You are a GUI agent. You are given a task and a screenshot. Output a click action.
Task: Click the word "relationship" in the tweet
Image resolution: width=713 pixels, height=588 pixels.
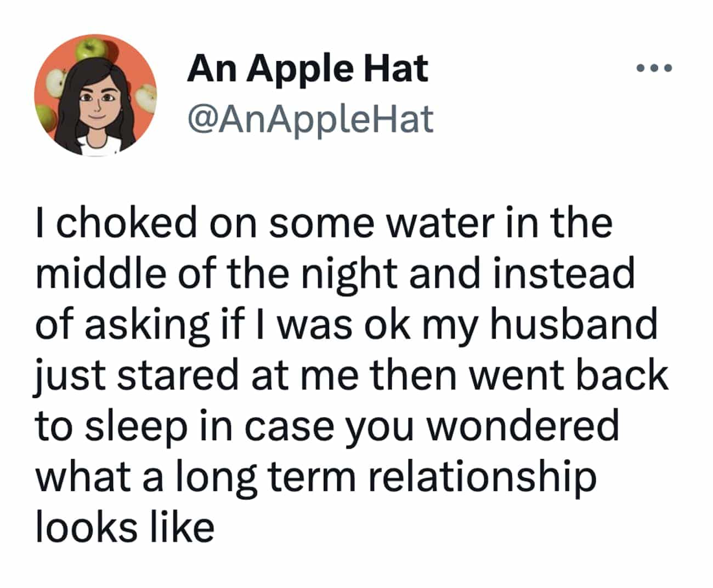[481, 477]
